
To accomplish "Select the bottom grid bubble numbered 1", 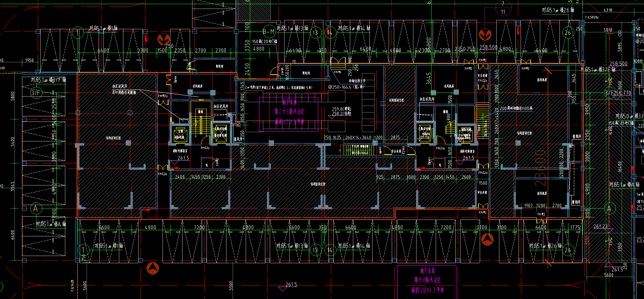I will coord(84,250).
